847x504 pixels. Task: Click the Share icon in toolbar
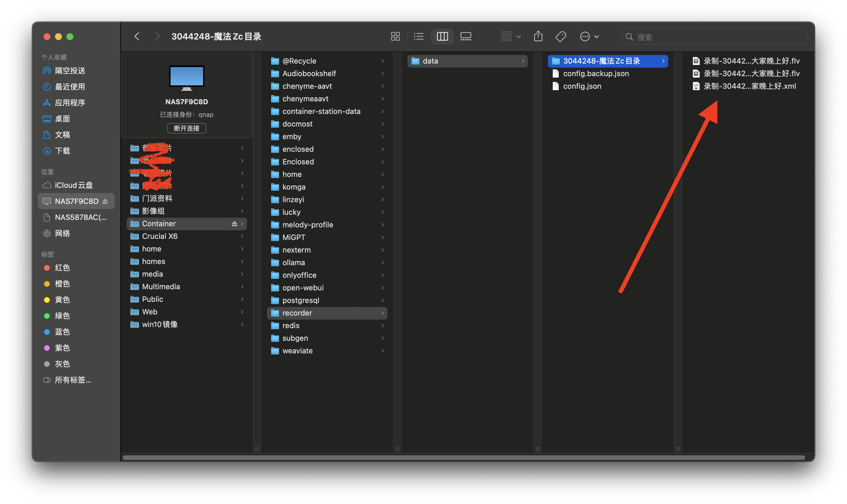coord(538,36)
